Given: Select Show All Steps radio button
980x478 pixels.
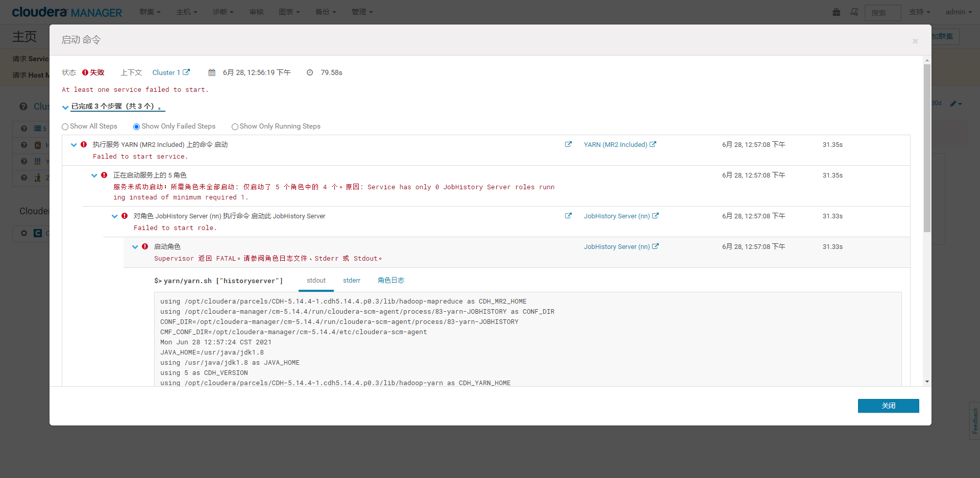Looking at the screenshot, I should point(65,127).
